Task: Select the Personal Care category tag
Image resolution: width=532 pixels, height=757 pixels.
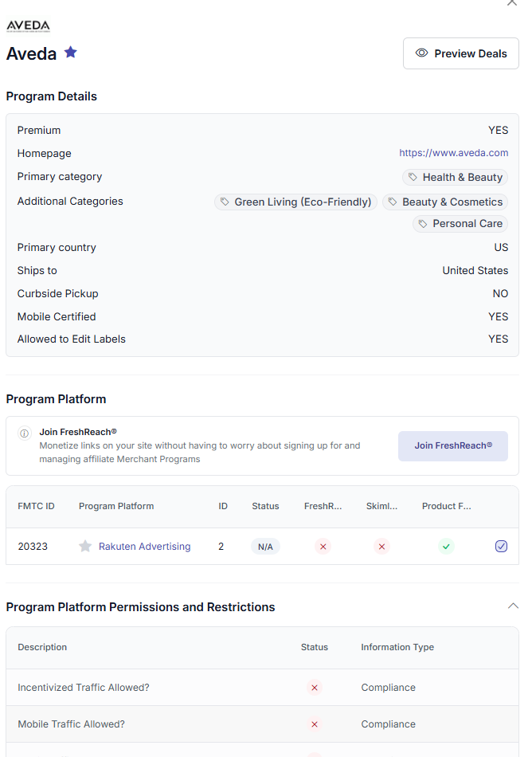Action: coord(460,224)
